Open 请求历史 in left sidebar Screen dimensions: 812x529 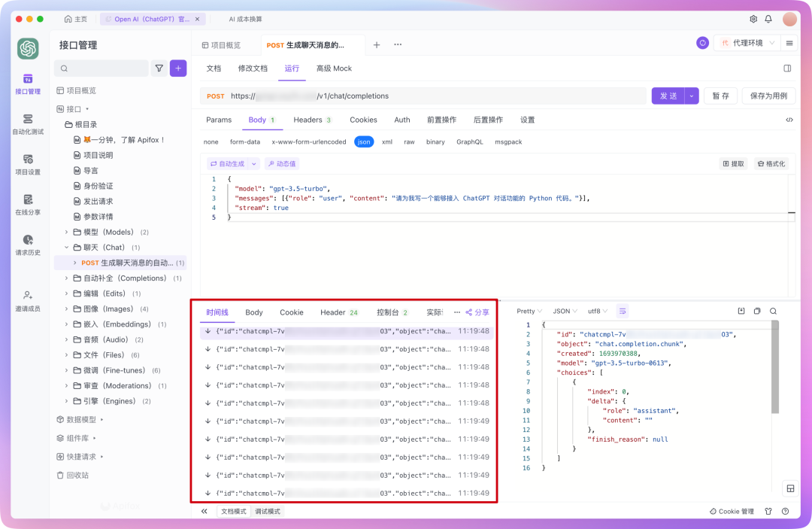[28, 245]
